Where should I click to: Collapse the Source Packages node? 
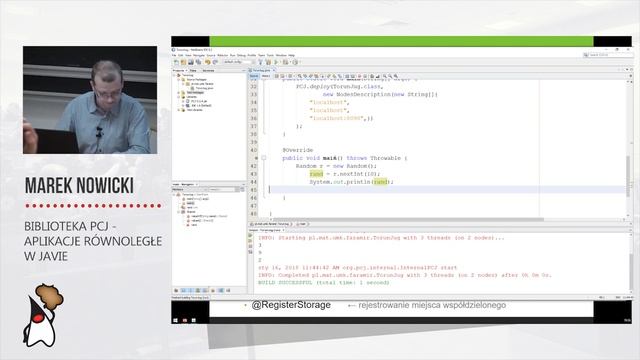pos(178,80)
